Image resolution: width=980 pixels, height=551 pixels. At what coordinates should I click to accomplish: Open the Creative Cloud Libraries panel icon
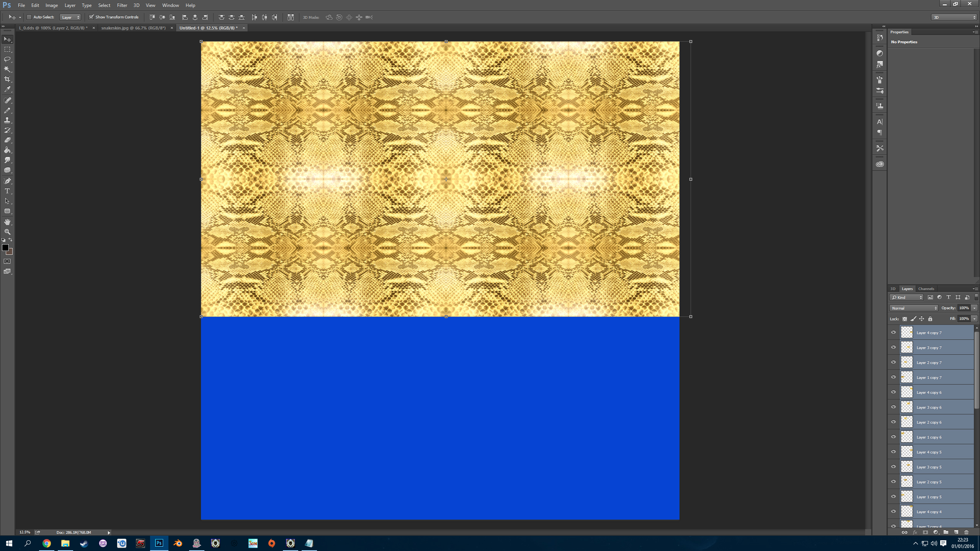[880, 164]
